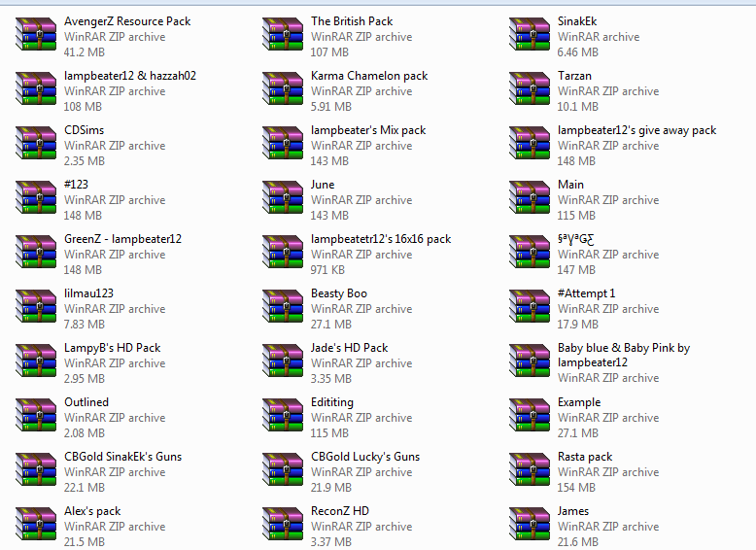Click the file name "SinakEk"

[x=577, y=21]
